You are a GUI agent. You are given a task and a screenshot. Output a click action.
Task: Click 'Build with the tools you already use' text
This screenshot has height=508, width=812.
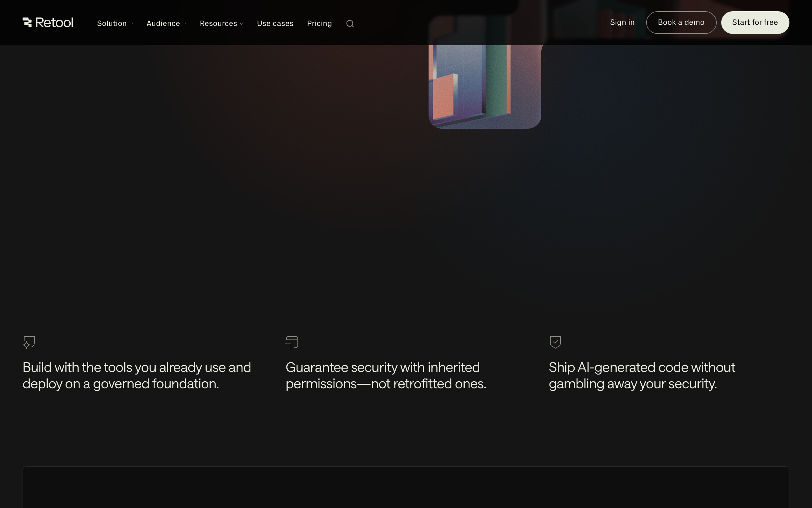pos(136,376)
